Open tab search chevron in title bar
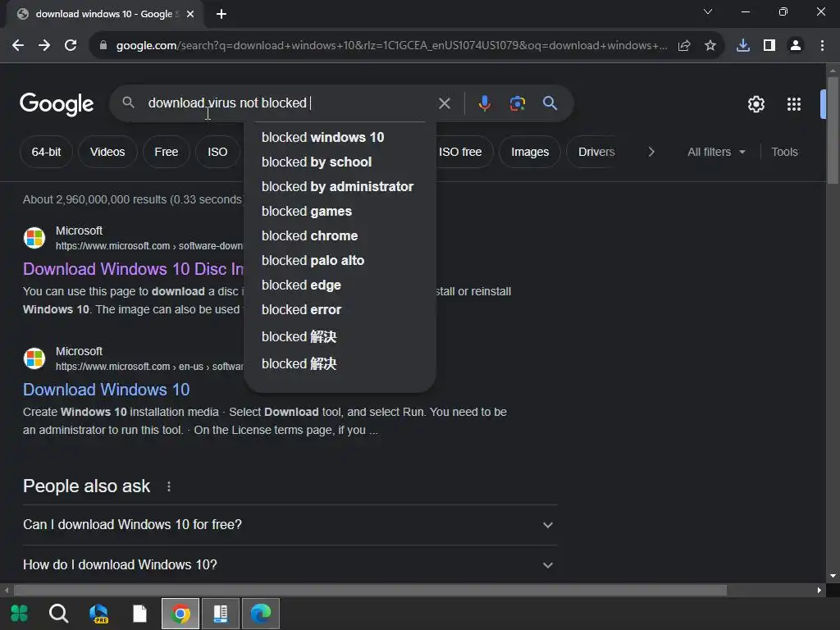The width and height of the screenshot is (840, 630). pyautogui.click(x=708, y=11)
